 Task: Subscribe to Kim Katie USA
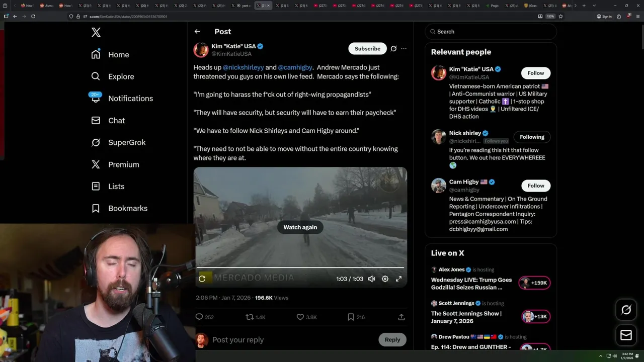coord(367,49)
